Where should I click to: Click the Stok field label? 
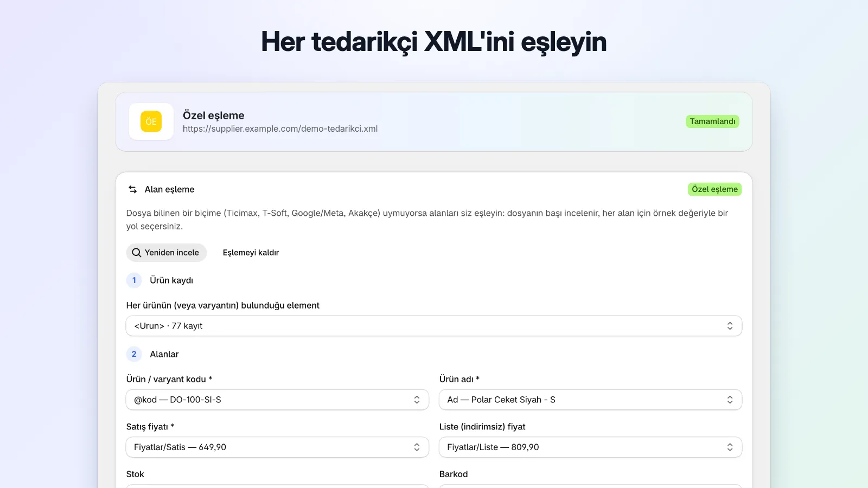(x=135, y=474)
